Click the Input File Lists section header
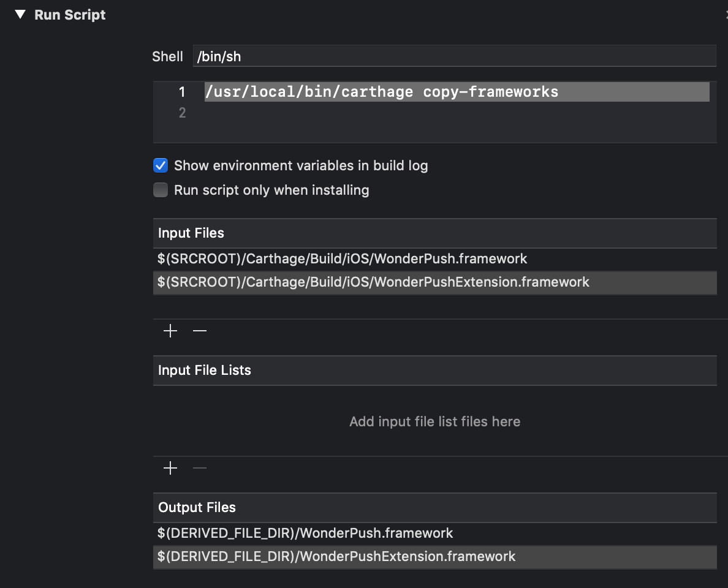This screenshot has width=728, height=588. (434, 371)
